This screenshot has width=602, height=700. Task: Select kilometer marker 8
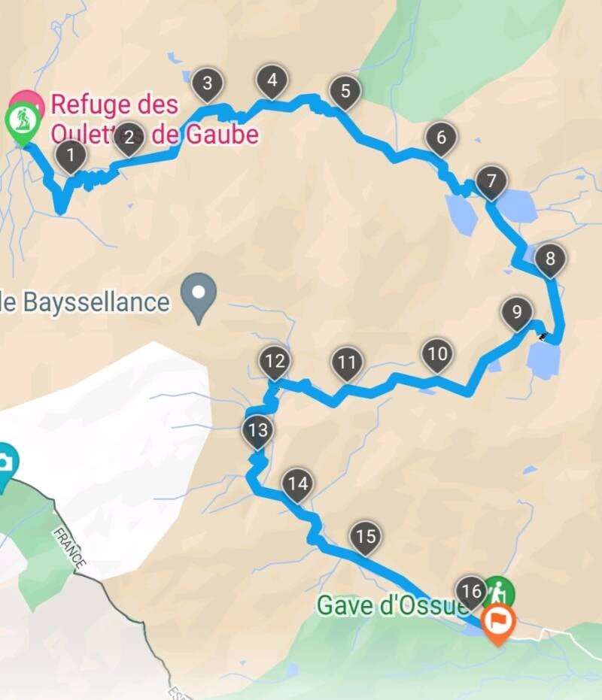coord(550,260)
